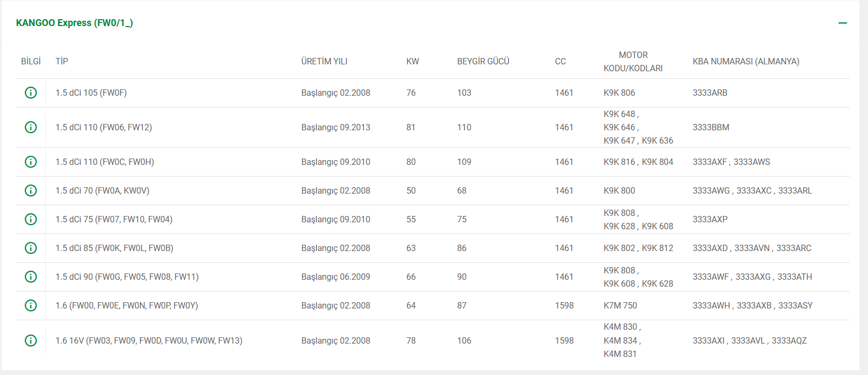This screenshot has height=375, width=868.
Task: Click info icon for 1.6 16V row
Action: (x=31, y=340)
